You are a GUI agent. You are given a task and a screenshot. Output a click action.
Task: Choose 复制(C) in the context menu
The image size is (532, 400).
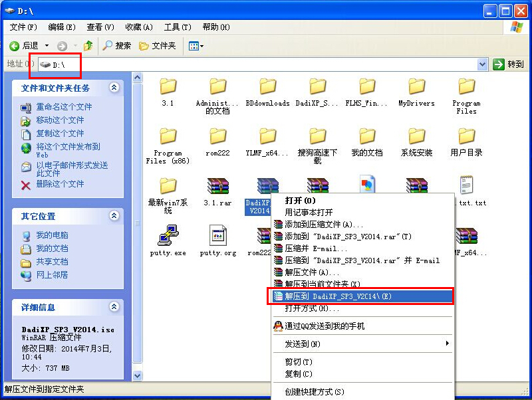362,374
